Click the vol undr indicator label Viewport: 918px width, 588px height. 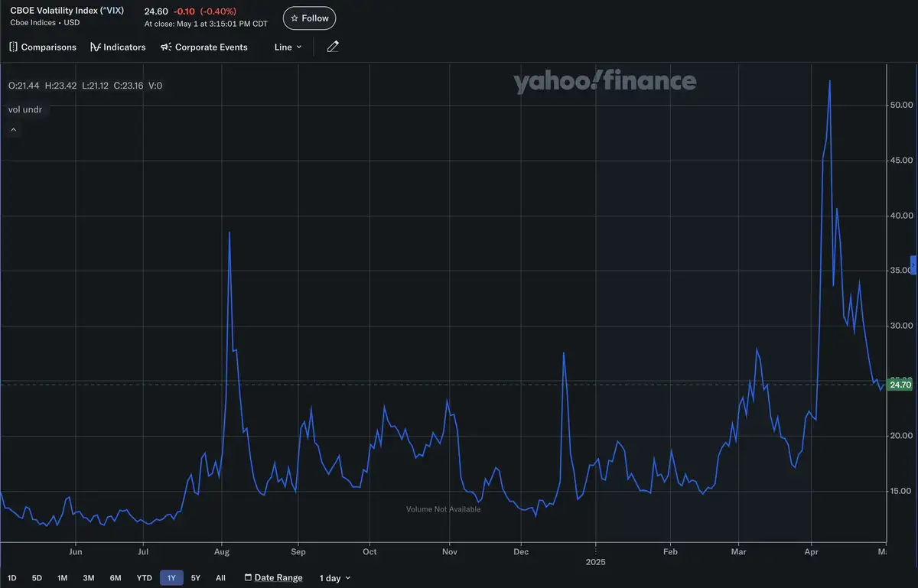pos(25,109)
